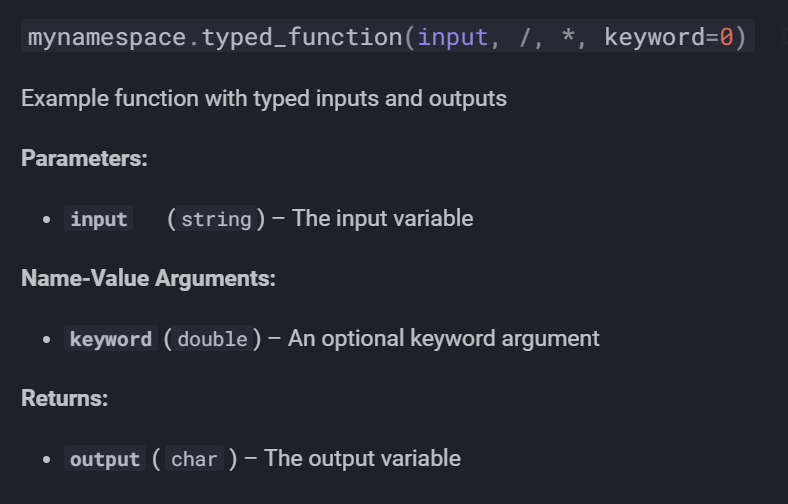Click the Returns: heading

point(64,398)
